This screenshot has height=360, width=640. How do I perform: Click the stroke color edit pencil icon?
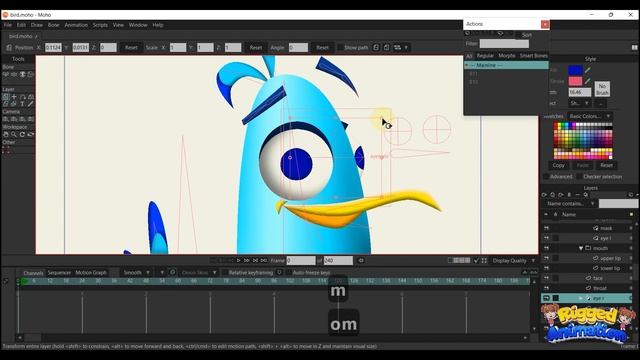pos(587,81)
